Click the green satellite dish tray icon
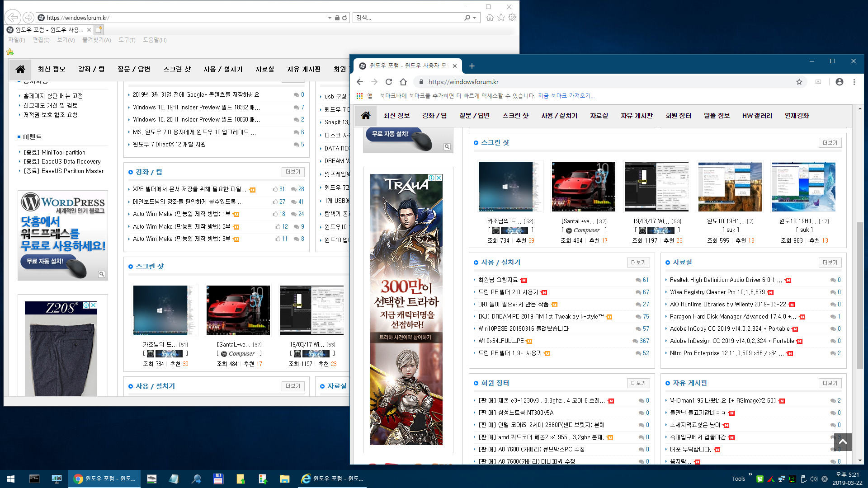 click(760, 479)
